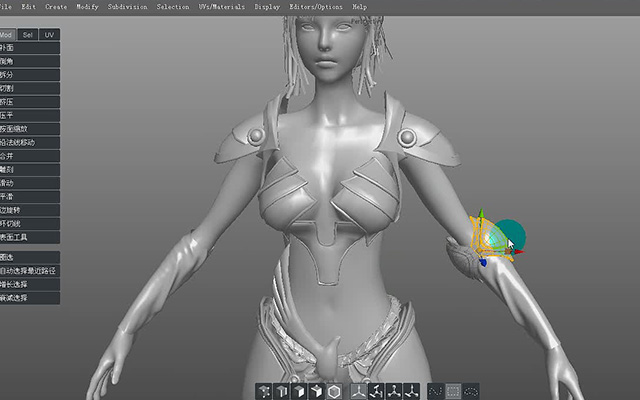The height and width of the screenshot is (400, 640).
Task: Click the teal sphere on manipulator
Action: (x=512, y=233)
